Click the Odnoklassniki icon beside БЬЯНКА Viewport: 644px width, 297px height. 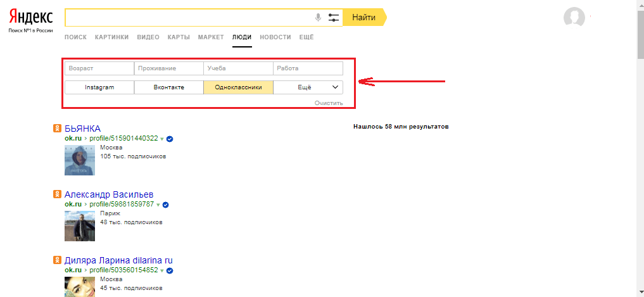[57, 129]
